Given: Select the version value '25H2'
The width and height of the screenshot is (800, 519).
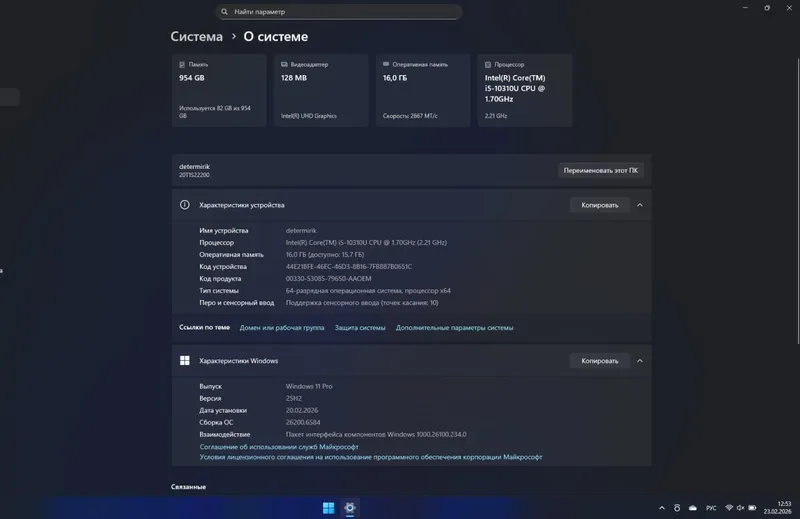Looking at the screenshot, I should coord(294,398).
